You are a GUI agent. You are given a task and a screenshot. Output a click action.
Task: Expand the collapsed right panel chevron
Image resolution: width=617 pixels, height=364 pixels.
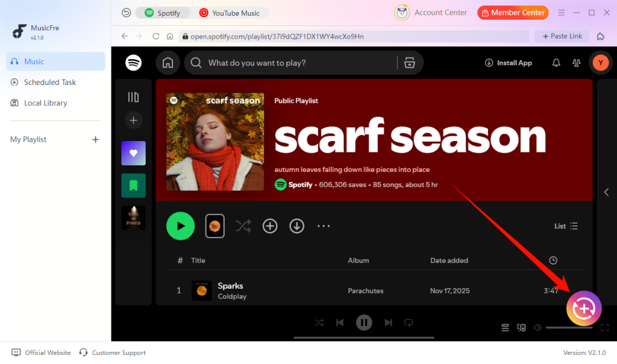[x=606, y=192]
